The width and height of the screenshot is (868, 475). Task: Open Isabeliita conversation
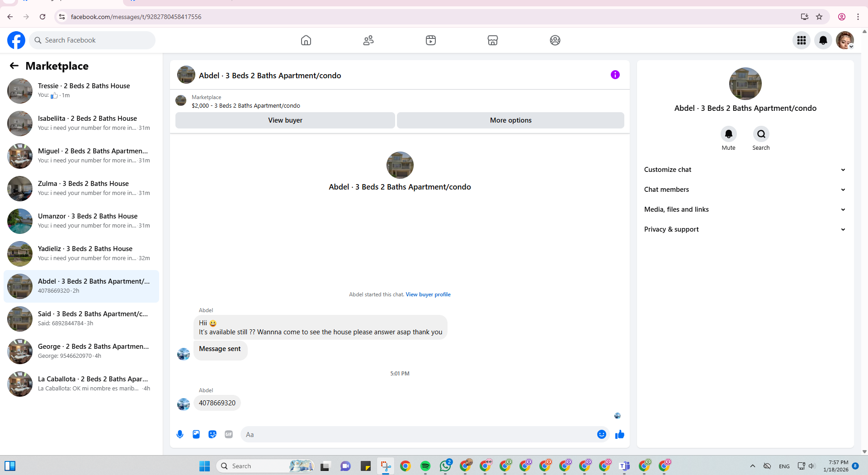[x=81, y=123]
